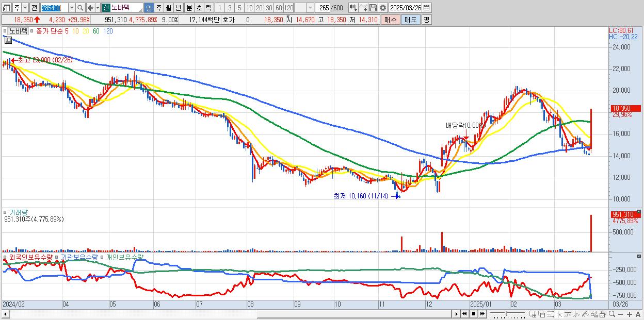Expand the stock code history dropdown
Viewport: 644px width, 320px height.
[x=72, y=8]
